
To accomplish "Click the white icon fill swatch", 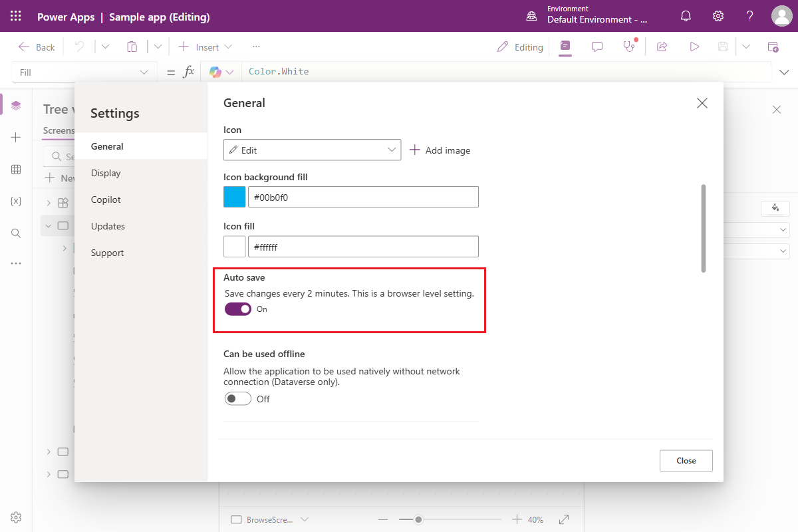I will 235,247.
